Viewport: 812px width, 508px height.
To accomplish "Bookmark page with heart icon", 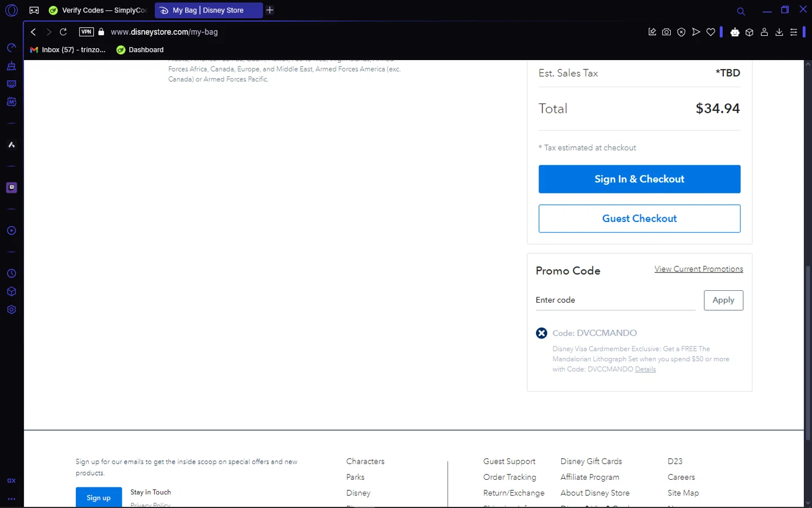I will (x=711, y=32).
